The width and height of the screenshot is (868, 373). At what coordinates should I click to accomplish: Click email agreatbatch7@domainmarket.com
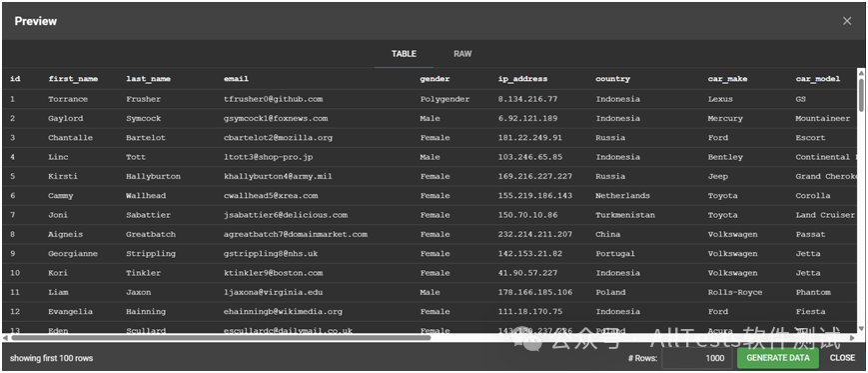295,234
